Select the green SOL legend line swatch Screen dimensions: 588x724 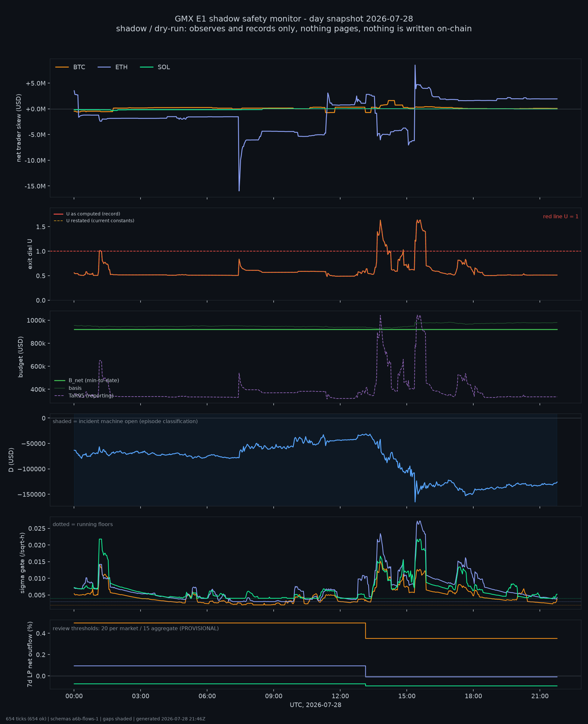[x=147, y=67]
